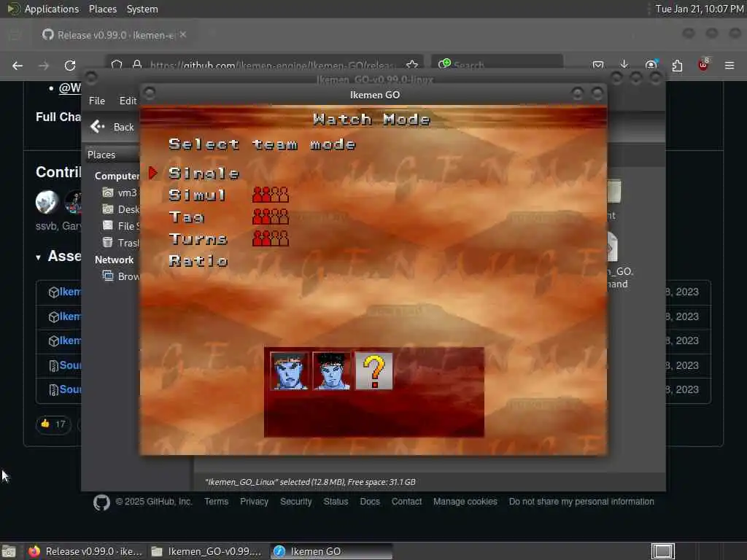Bookmark page with star icon

click(413, 65)
